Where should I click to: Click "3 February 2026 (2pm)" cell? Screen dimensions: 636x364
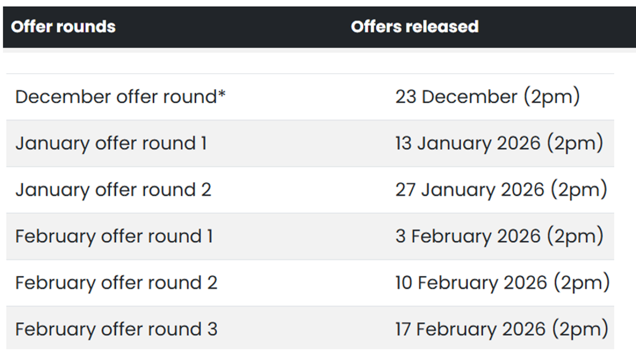point(499,236)
